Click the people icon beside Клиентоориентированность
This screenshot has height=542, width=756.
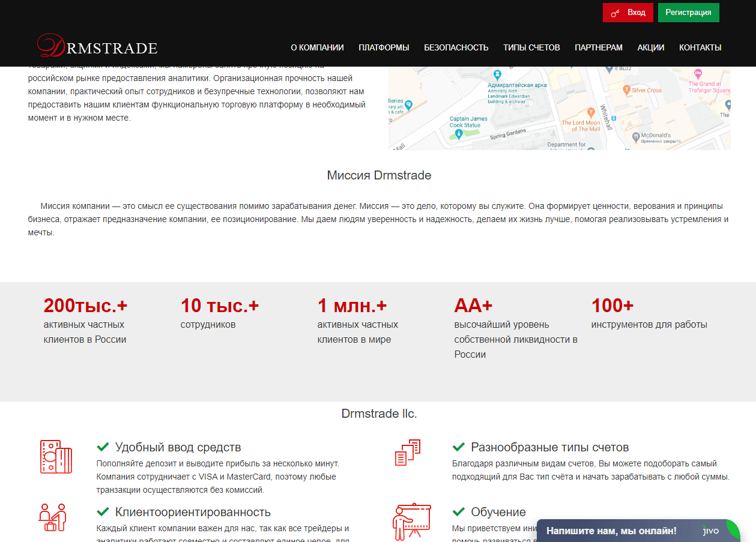coord(52,517)
